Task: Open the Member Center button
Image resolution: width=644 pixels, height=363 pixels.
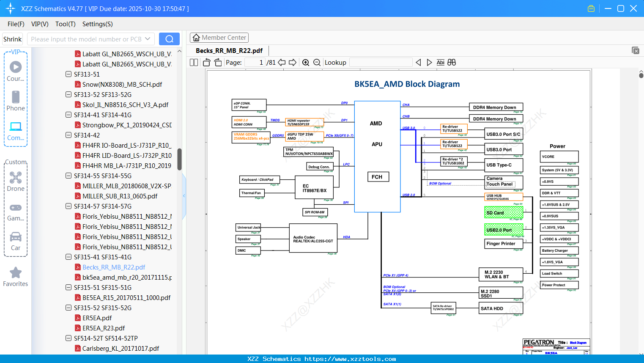Action: [219, 38]
